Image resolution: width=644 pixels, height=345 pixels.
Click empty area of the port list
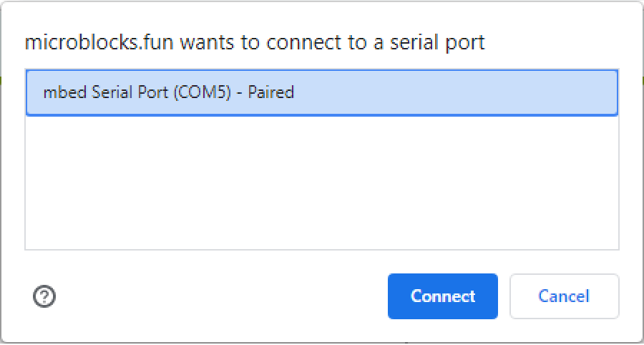click(321, 183)
